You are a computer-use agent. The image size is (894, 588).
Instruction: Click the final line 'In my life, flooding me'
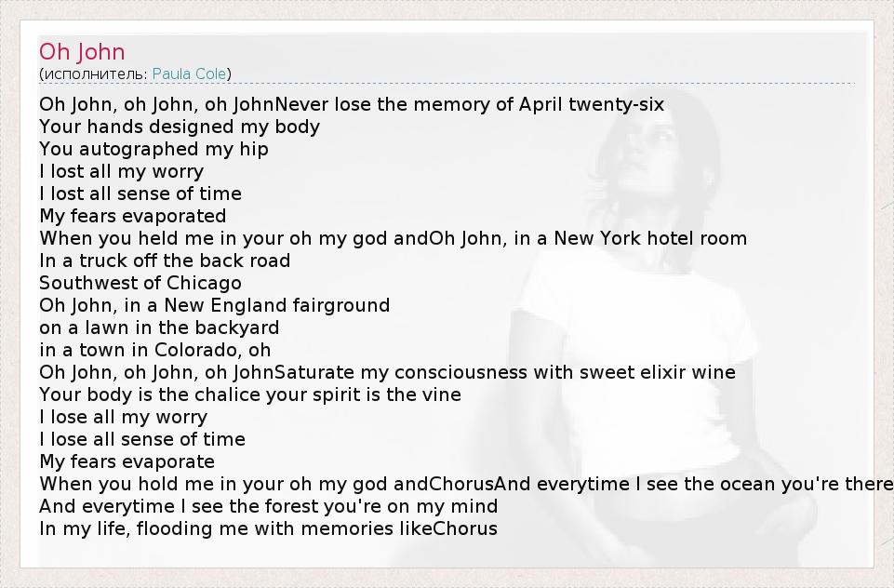268,528
